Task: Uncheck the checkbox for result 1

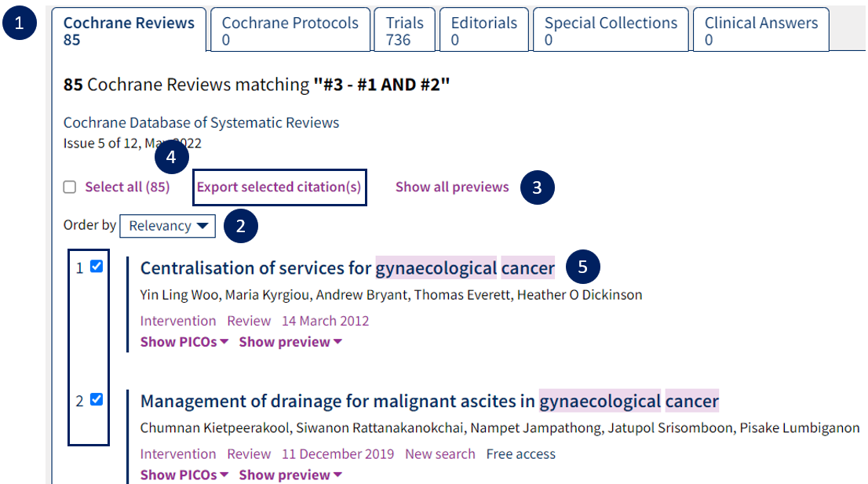Action: tap(97, 267)
